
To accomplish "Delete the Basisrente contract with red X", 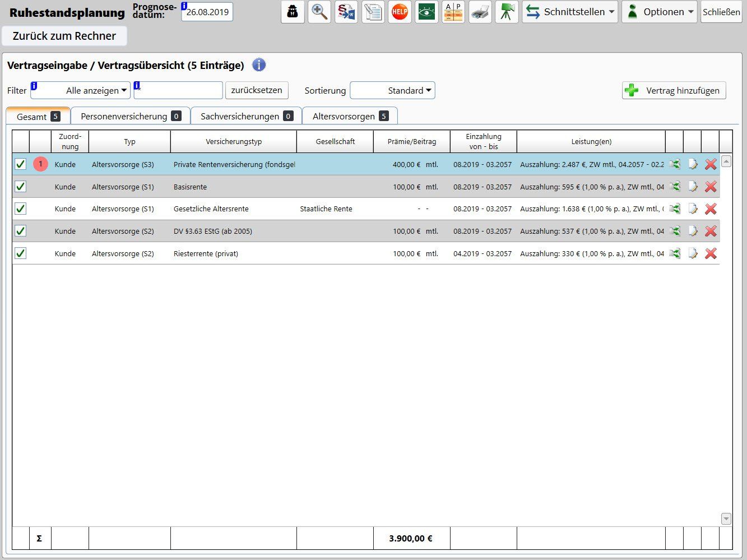I will 711,187.
